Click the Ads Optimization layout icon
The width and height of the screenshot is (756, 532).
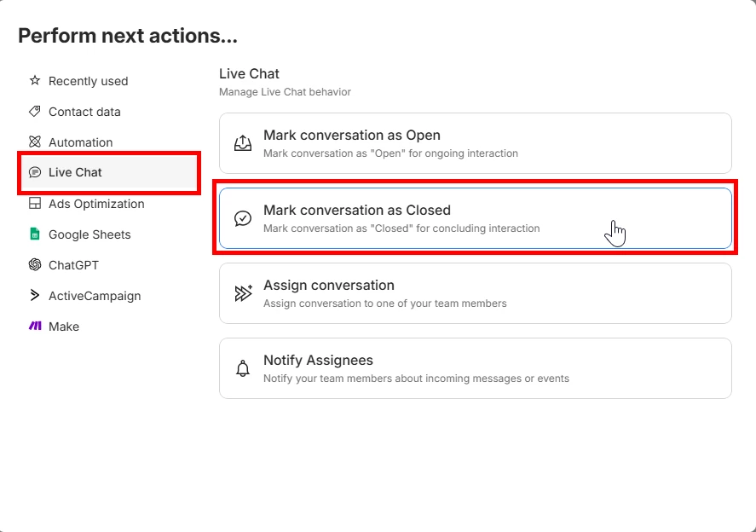click(35, 204)
